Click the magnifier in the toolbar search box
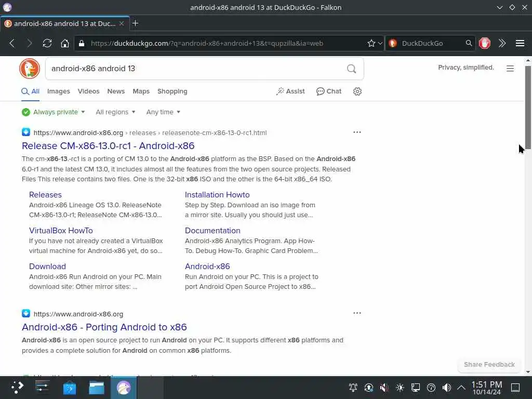Screen dimensions: 532x399 (x=469, y=43)
